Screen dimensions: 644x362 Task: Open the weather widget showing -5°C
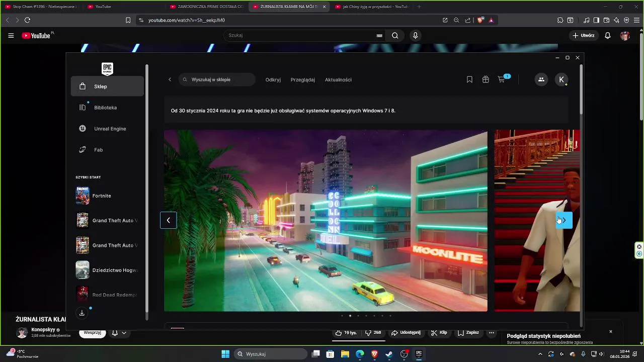tap(23, 354)
